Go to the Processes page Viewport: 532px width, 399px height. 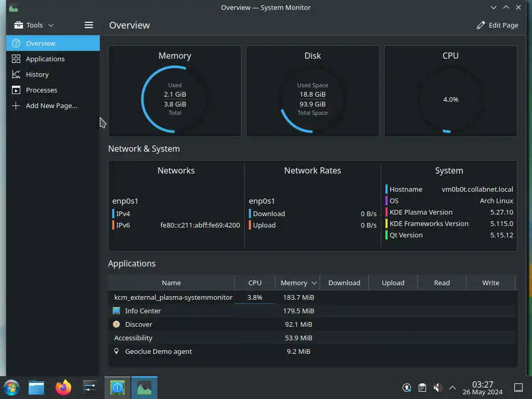coord(53,90)
